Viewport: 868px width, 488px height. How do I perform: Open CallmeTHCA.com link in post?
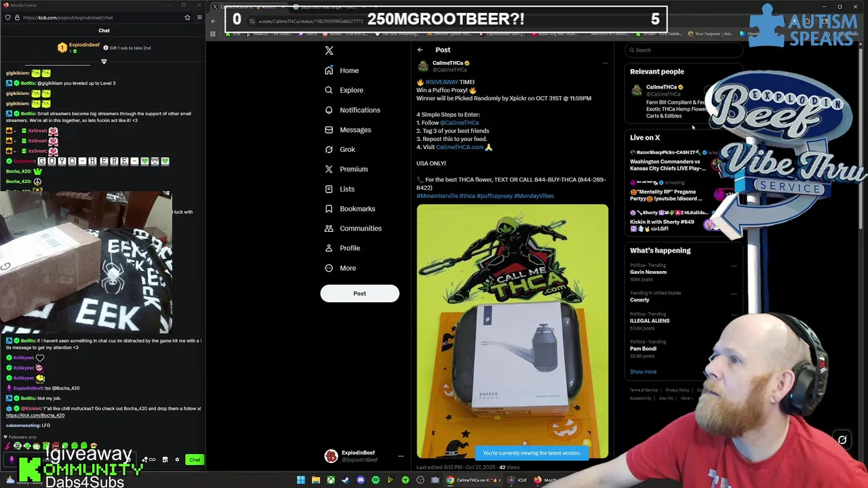click(460, 147)
